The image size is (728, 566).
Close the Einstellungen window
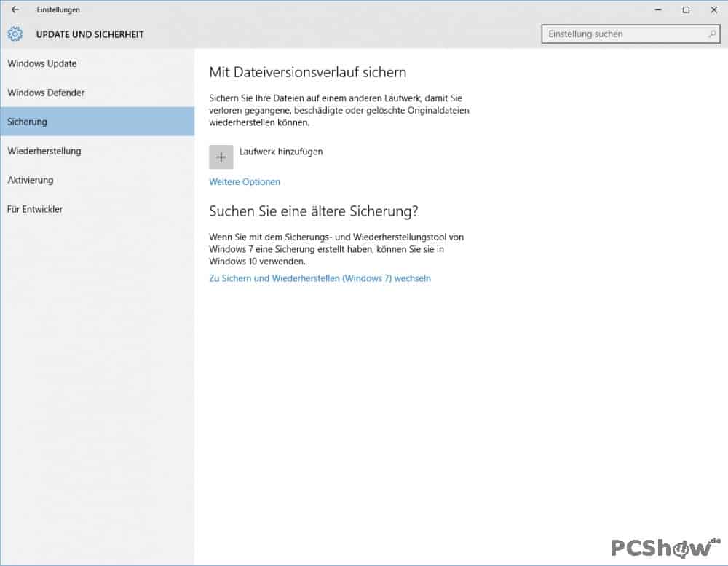(x=713, y=9)
